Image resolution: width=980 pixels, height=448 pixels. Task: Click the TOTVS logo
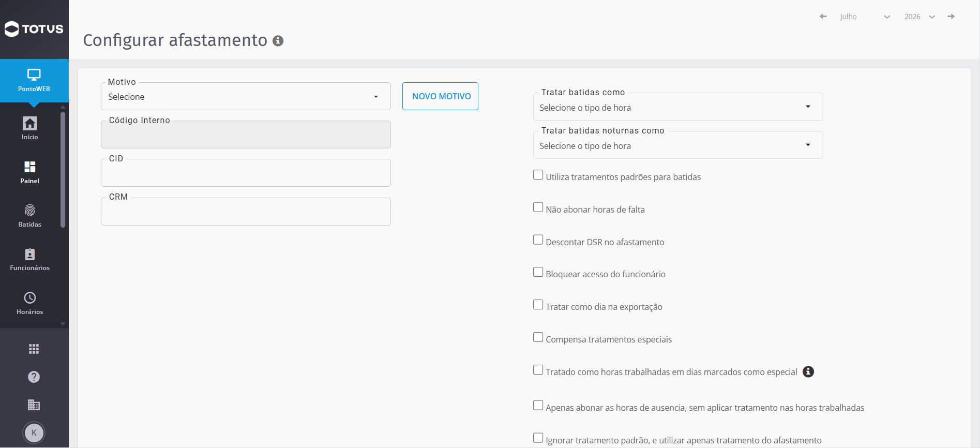tap(34, 29)
